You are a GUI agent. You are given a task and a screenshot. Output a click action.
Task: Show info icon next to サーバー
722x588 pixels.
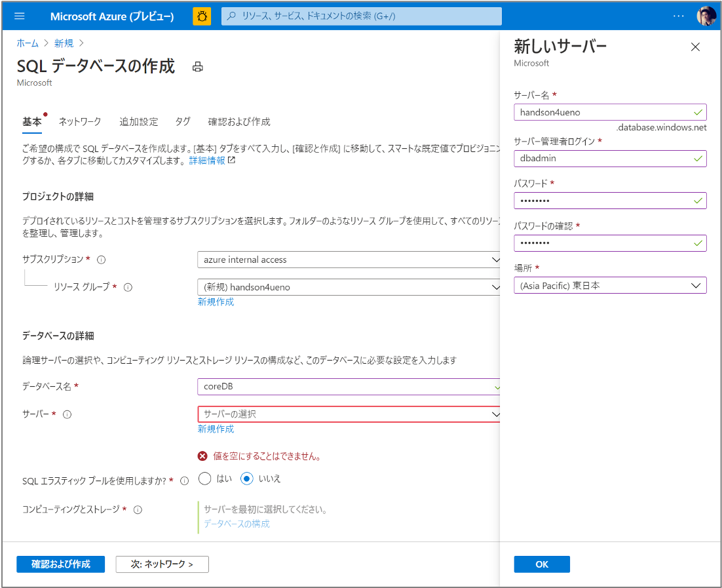click(x=67, y=415)
